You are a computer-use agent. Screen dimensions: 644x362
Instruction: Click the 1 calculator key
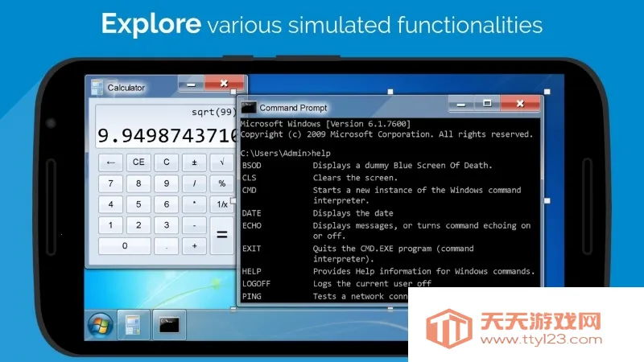click(110, 225)
